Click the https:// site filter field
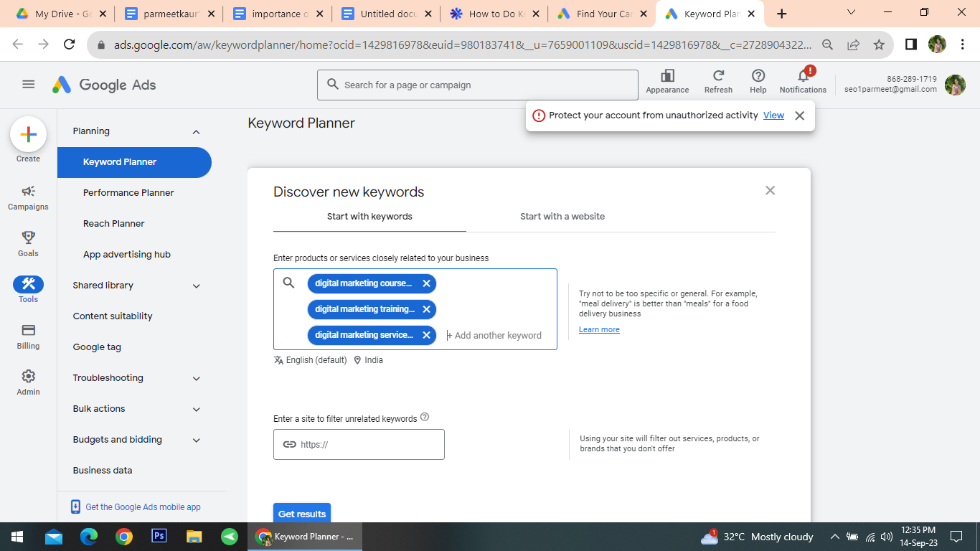The width and height of the screenshot is (980, 551). point(359,444)
